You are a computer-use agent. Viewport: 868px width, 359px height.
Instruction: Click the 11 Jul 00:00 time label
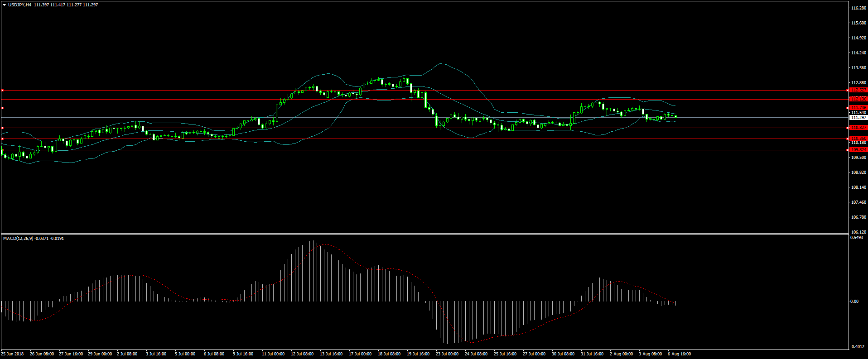click(273, 354)
